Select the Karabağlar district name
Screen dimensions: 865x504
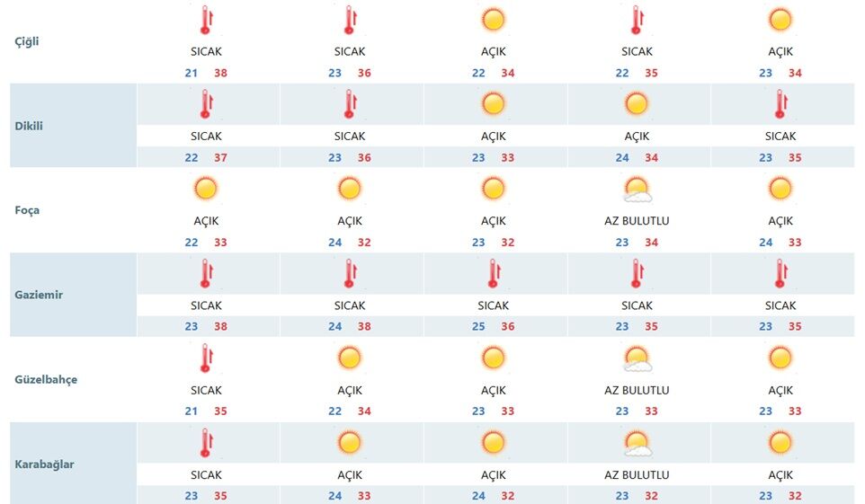44,464
